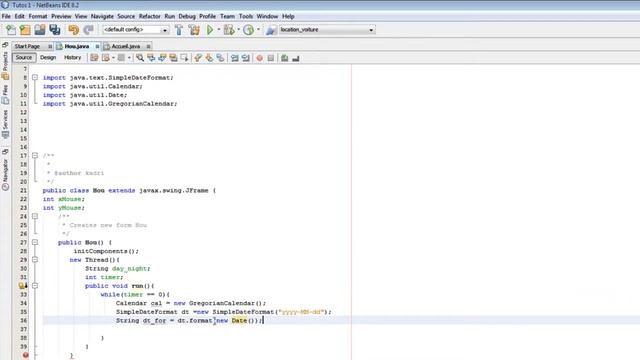Collapse the Javadoc fold at line 17
This screenshot has height=360, width=640.
point(35,156)
